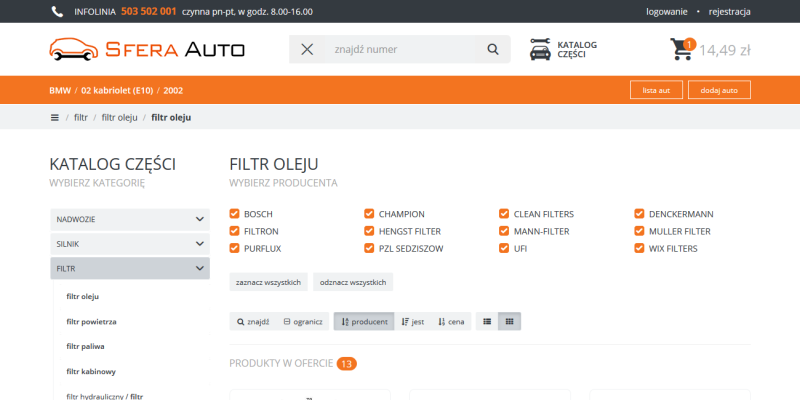
Task: Click the shopping cart icon
Action: (x=682, y=50)
